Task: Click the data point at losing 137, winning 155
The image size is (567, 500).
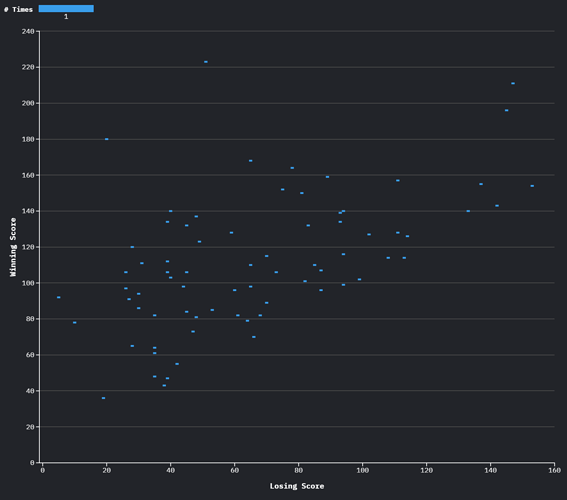Action: pyautogui.click(x=481, y=184)
